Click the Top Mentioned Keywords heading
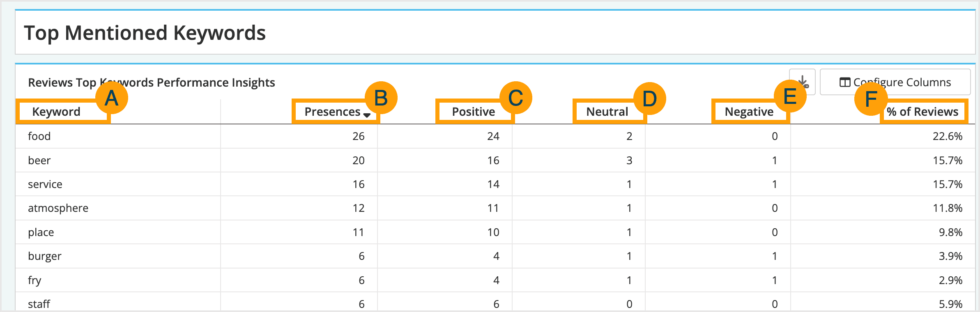 click(145, 33)
